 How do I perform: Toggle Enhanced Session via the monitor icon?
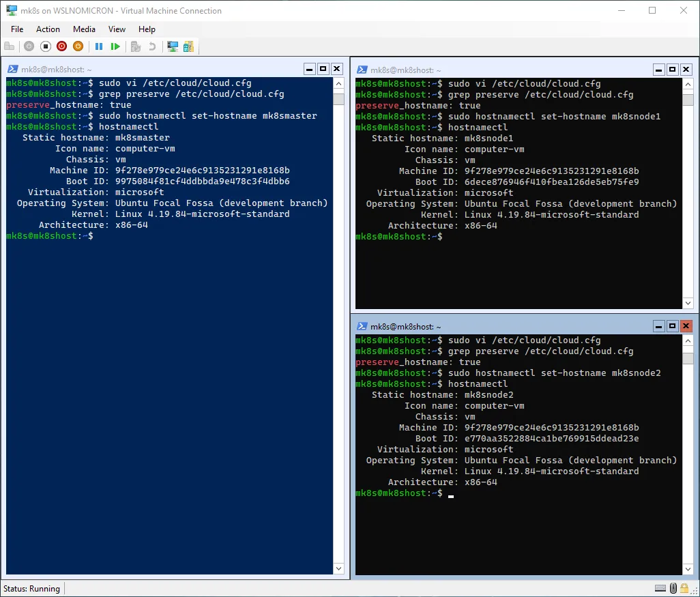[173, 46]
